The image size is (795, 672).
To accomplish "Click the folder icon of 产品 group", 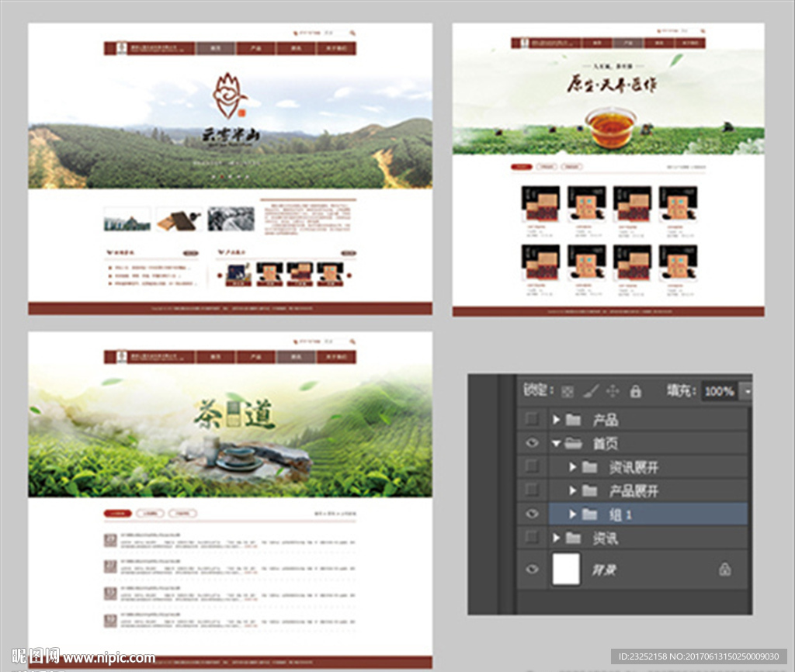I will pyautogui.click(x=574, y=420).
